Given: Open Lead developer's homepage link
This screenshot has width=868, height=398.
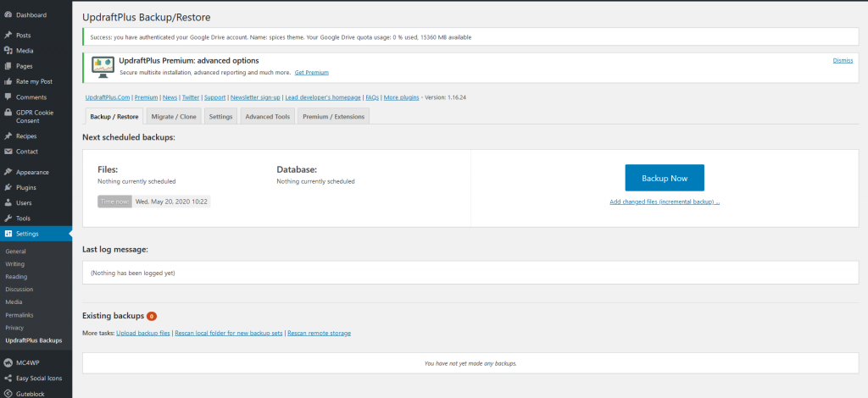Looking at the screenshot, I should pos(323,97).
